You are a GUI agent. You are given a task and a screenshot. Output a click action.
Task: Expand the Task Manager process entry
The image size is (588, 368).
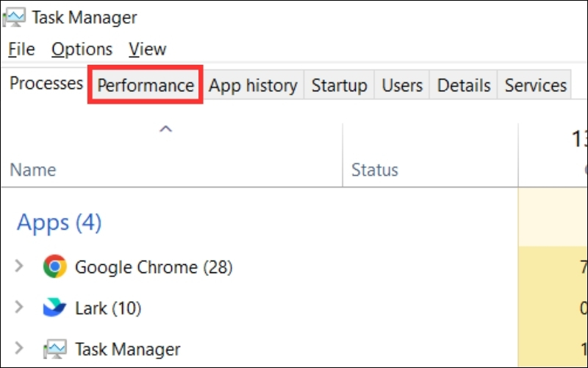pyautogui.click(x=20, y=348)
